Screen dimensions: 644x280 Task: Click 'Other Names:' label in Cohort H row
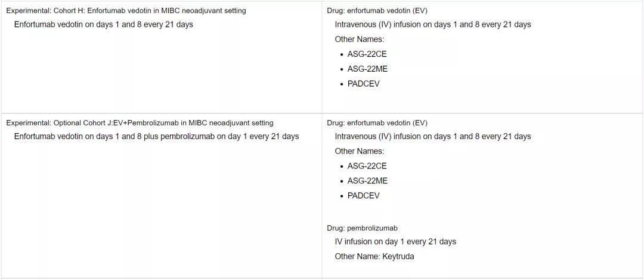(359, 39)
